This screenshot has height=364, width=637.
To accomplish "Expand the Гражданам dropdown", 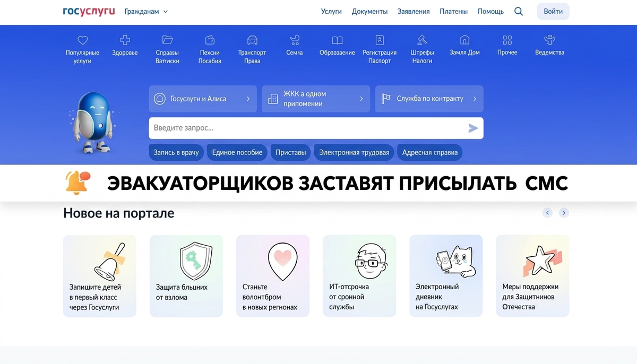I will point(146,11).
